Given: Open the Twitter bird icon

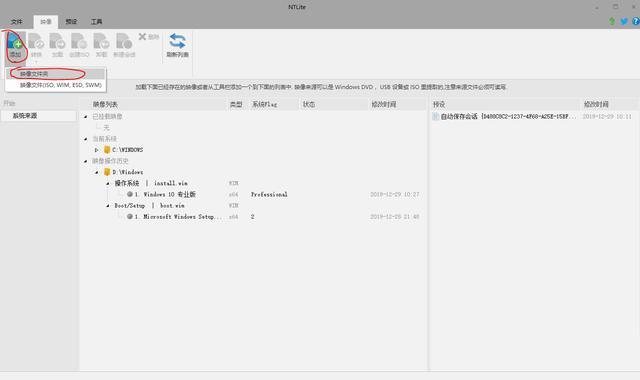Looking at the screenshot, I should tap(624, 21).
